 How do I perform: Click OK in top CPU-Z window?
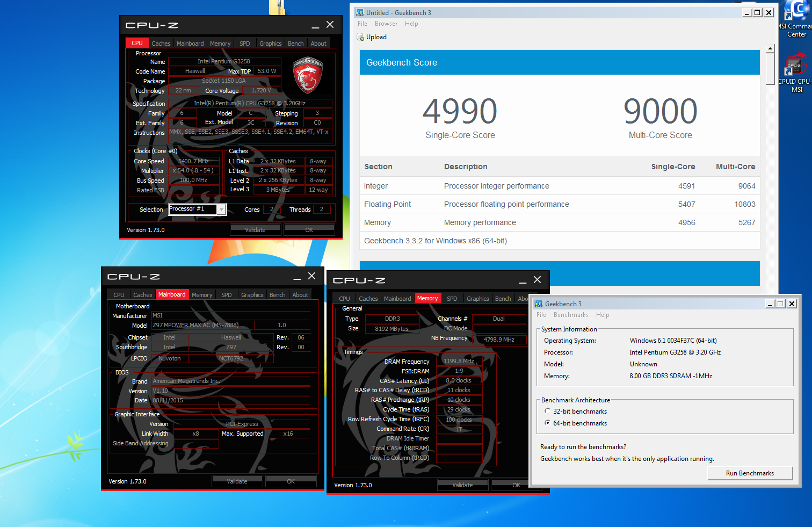click(x=309, y=230)
